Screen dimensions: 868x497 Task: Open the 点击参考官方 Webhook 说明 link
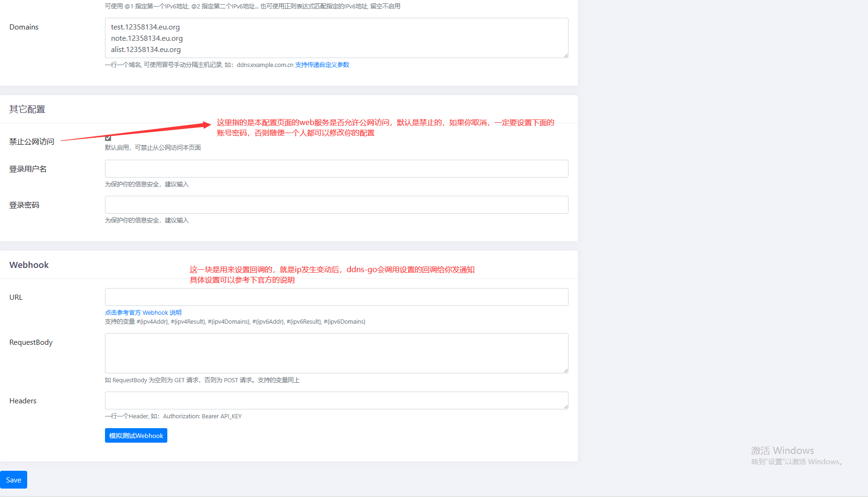[x=143, y=312]
